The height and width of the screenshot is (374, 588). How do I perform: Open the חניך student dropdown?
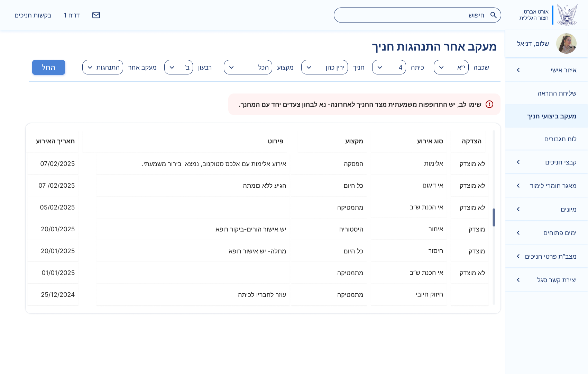pyautogui.click(x=324, y=67)
